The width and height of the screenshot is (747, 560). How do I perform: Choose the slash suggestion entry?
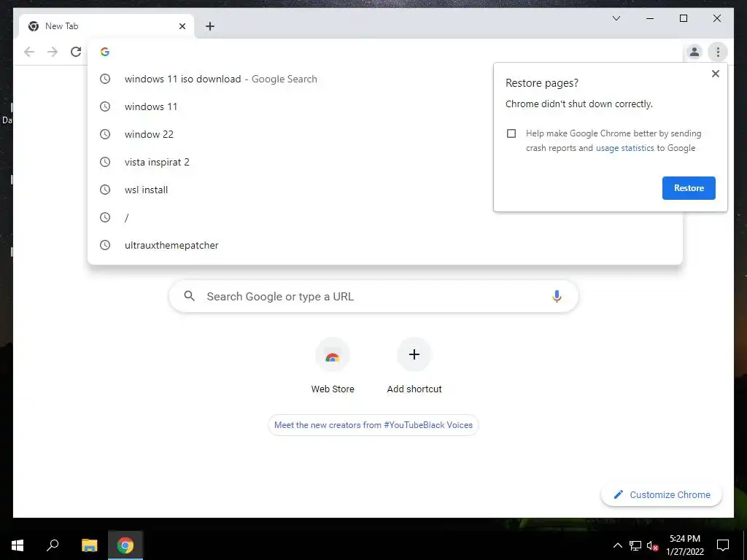385,217
